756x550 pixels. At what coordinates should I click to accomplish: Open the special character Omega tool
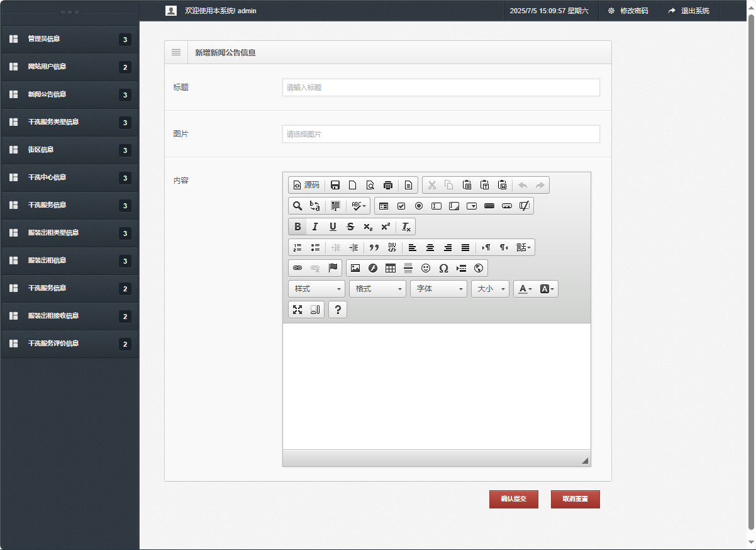[443, 268]
